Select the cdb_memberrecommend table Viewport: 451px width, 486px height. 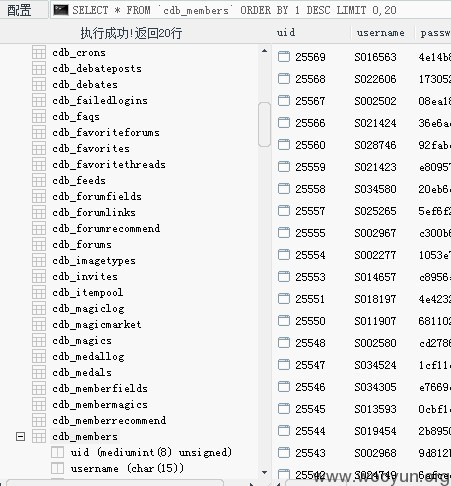[x=109, y=421]
